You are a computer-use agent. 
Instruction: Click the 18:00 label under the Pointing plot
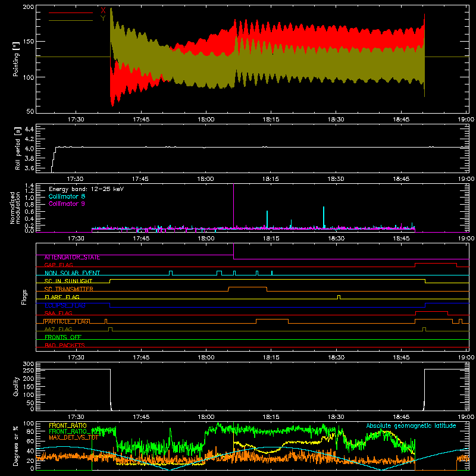(206, 120)
